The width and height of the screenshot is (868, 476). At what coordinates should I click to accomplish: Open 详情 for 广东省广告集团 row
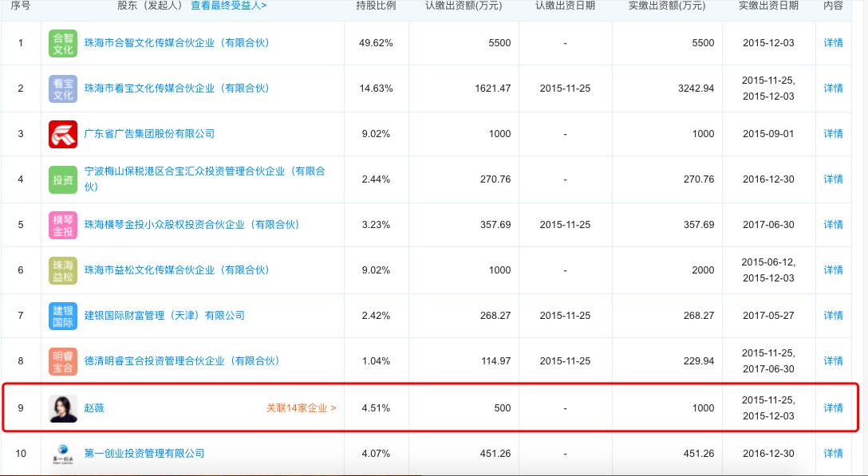833,134
